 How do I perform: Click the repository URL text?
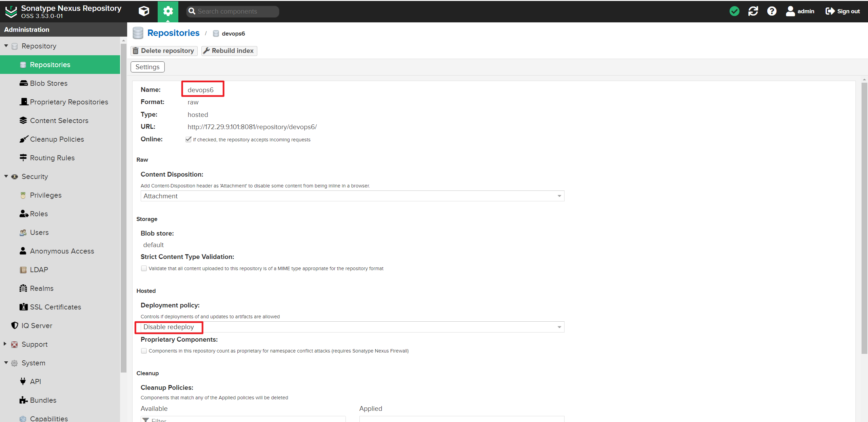252,127
